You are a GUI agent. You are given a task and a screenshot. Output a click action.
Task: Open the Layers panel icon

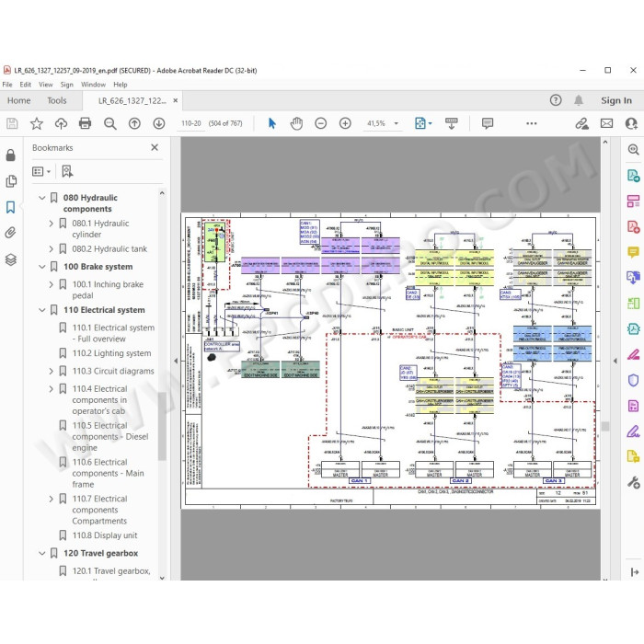point(11,259)
